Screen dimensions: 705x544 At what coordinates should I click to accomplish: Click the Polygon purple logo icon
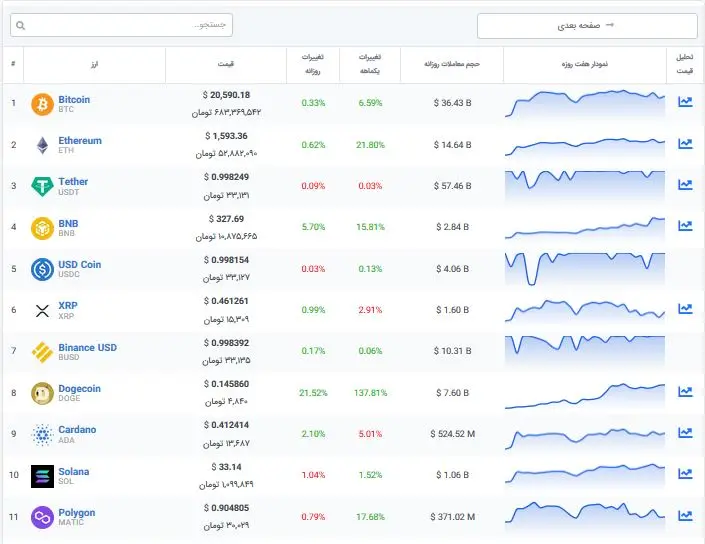[42, 517]
